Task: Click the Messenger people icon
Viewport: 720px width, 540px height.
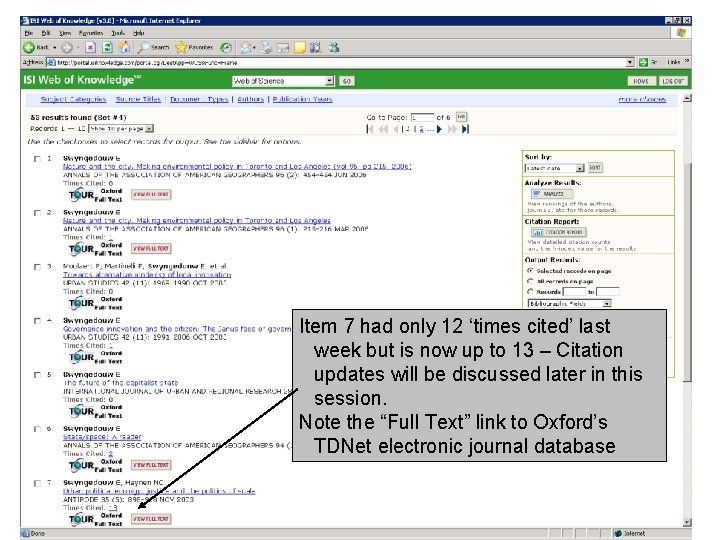Action: click(334, 47)
